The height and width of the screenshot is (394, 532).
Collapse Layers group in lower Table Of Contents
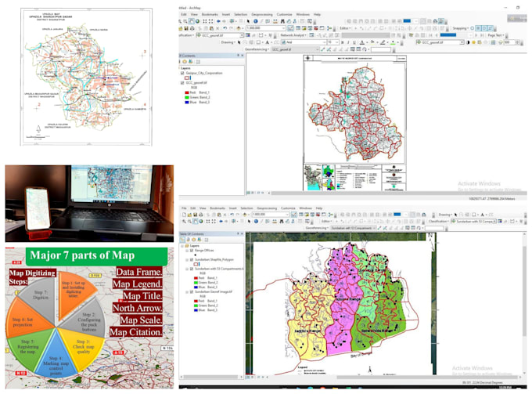[182, 246]
